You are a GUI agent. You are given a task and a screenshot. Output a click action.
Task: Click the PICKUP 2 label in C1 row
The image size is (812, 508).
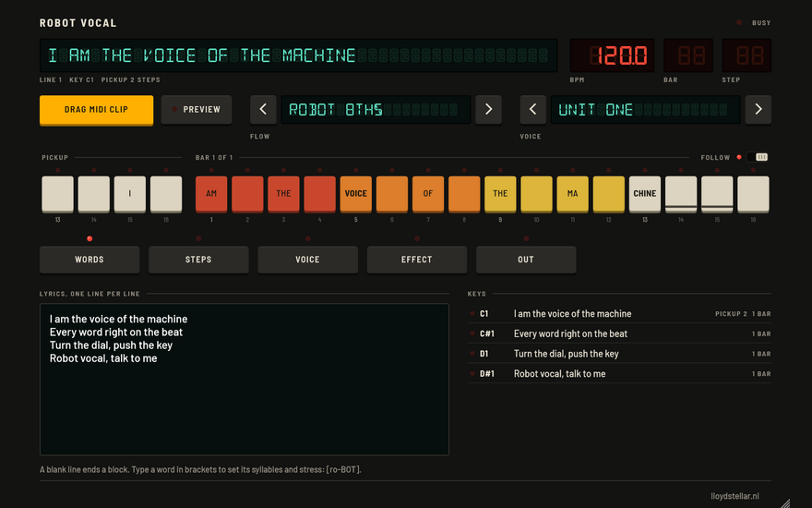(731, 314)
